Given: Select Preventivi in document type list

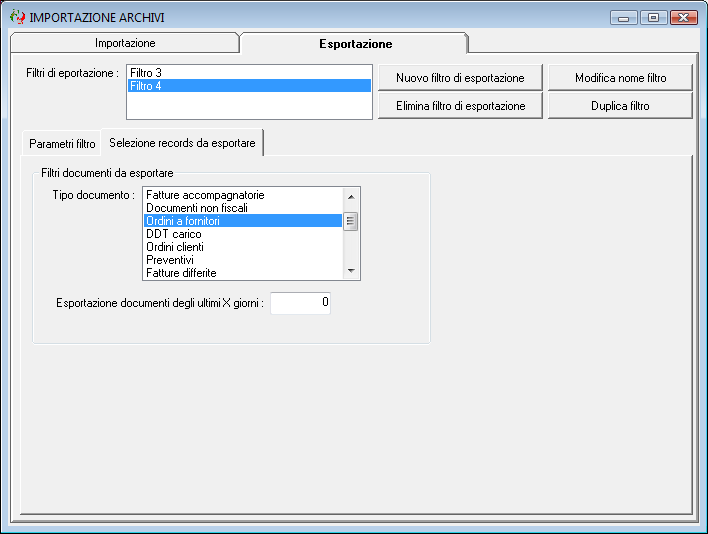Looking at the screenshot, I should 243,260.
